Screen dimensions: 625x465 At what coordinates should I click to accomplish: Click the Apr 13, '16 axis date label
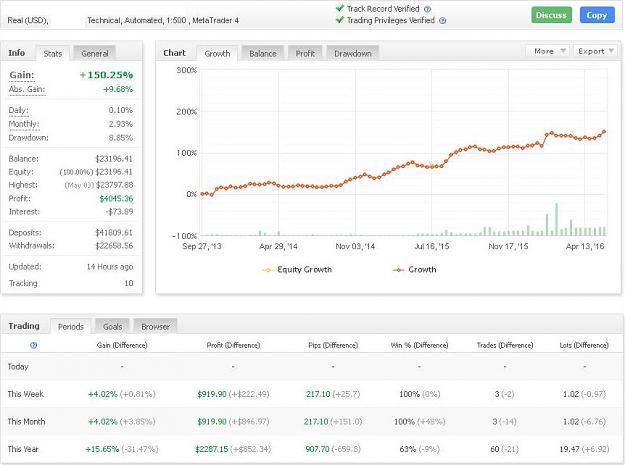[585, 246]
